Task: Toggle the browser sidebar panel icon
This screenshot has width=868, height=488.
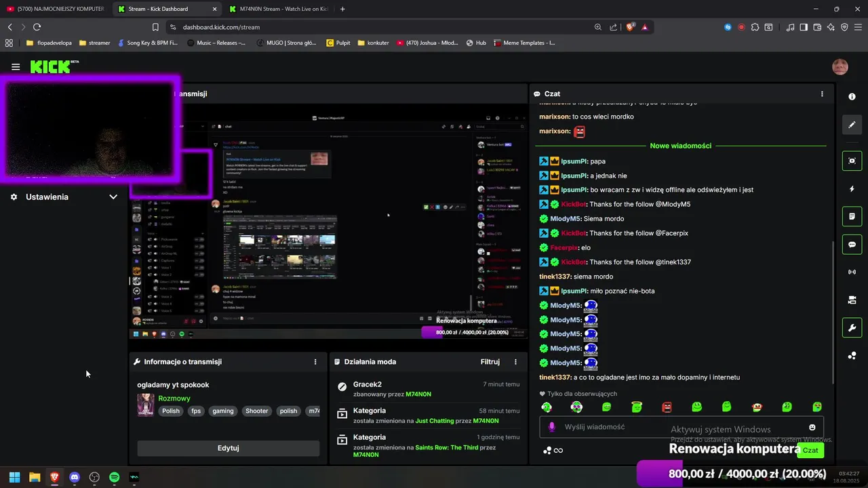Action: tap(804, 27)
